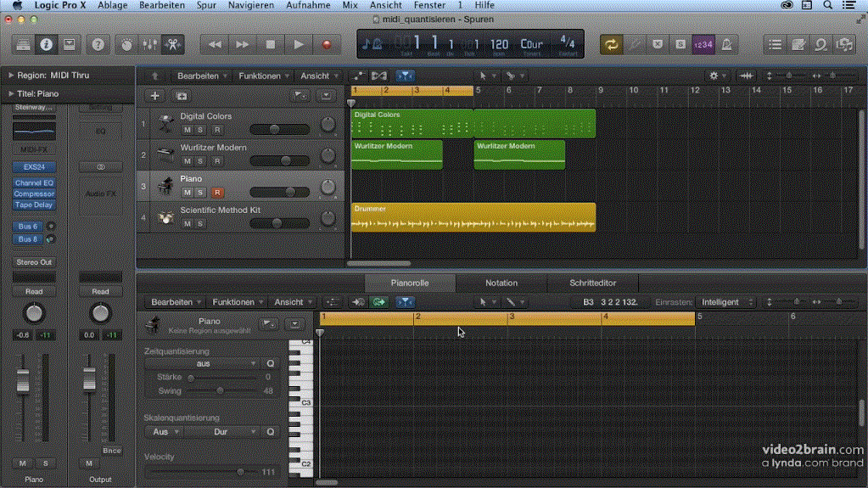
Task: Open the Channel EQ plugin
Action: tap(34, 182)
